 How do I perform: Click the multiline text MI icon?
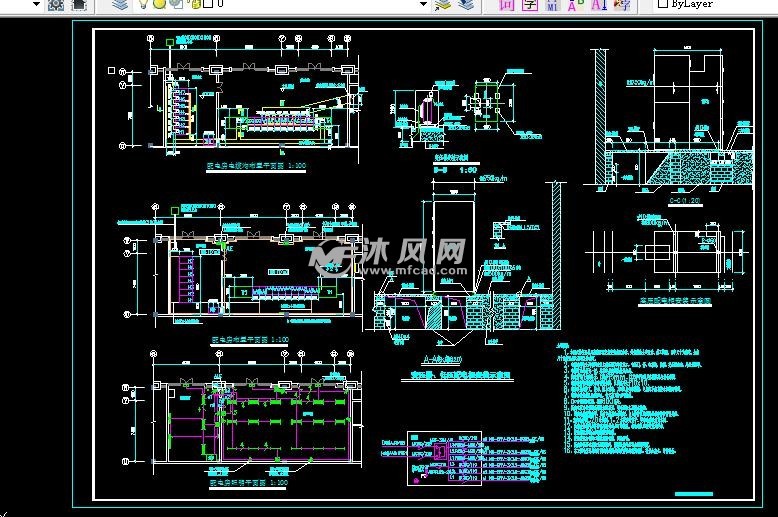552,4
